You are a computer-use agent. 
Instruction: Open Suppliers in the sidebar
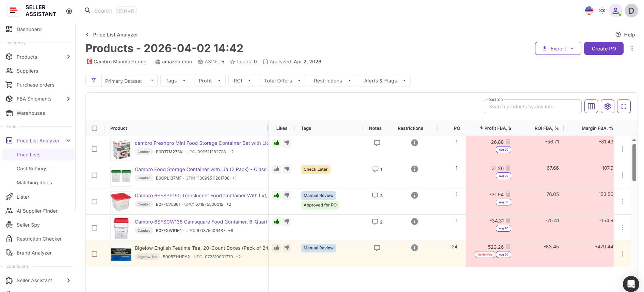tap(27, 71)
